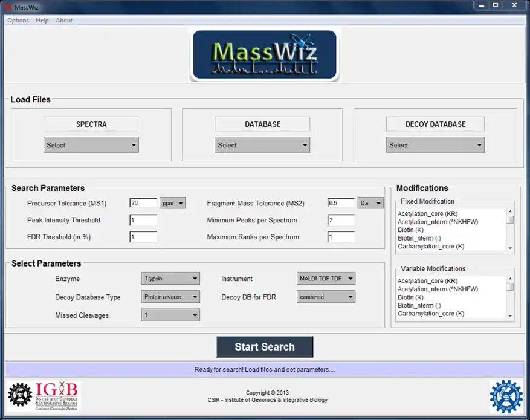Click the IGIB institute logo
Screen dimensions: 530x420
[x=57, y=396]
